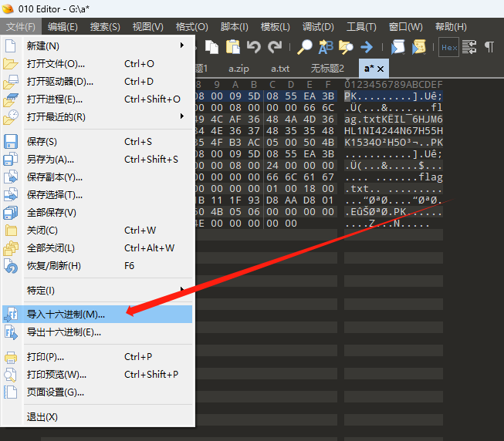This screenshot has width=504, height=441.
Task: Choose 打开文件(O)... menu entry
Action: coord(97,64)
